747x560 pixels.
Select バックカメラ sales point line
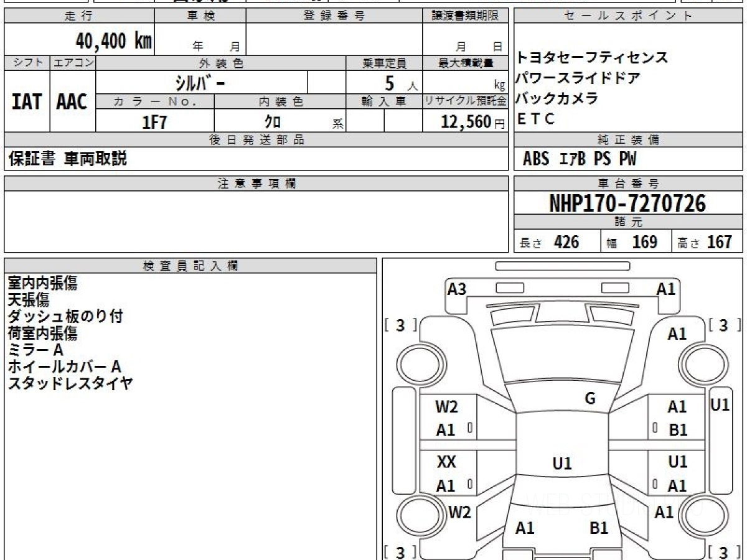557,98
